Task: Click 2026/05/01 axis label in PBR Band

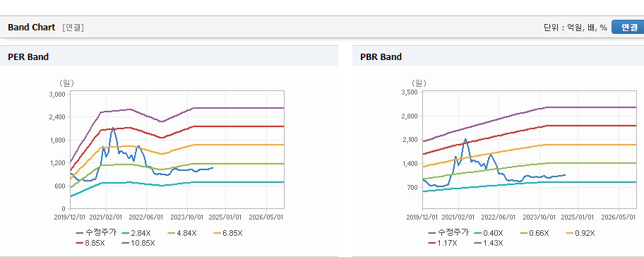Action: 619,217
